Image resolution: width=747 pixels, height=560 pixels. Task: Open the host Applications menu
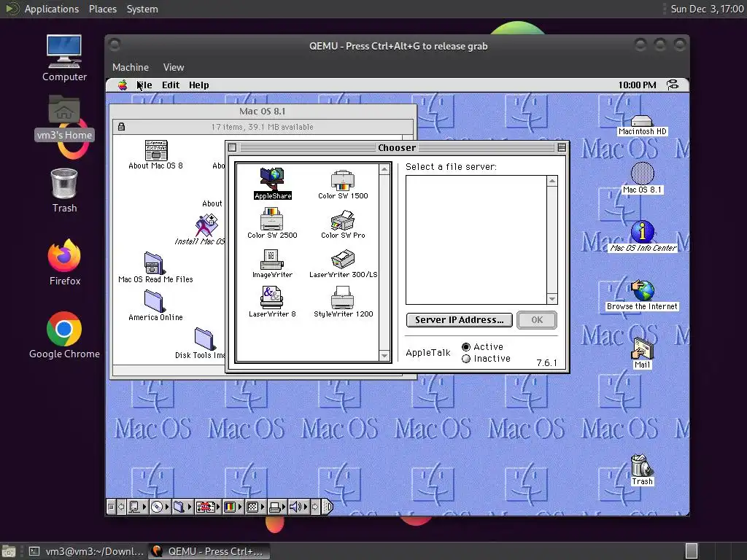pyautogui.click(x=52, y=9)
